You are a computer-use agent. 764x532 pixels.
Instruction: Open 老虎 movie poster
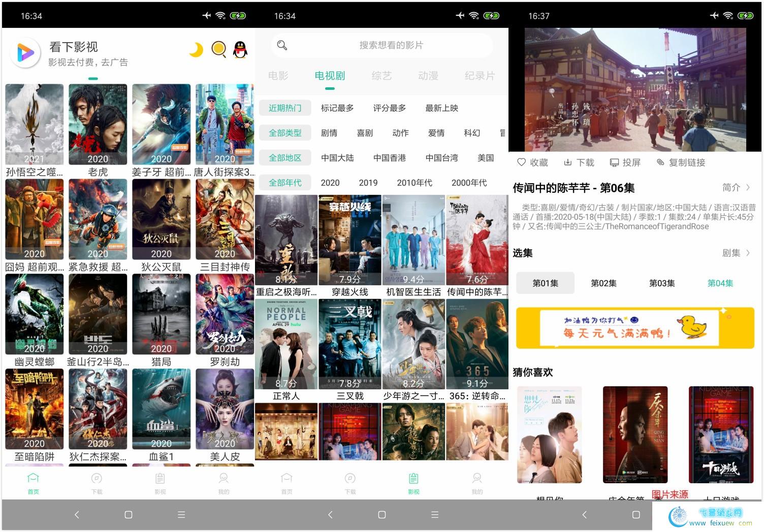click(x=98, y=124)
